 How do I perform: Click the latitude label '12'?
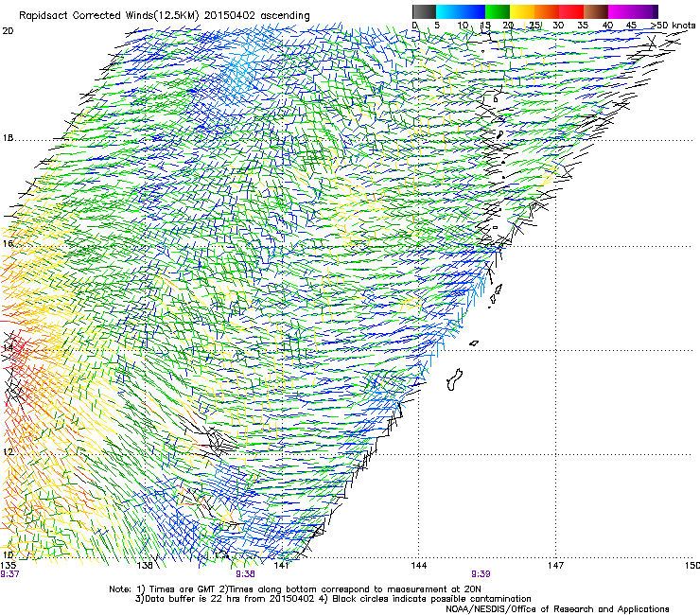tap(8, 451)
